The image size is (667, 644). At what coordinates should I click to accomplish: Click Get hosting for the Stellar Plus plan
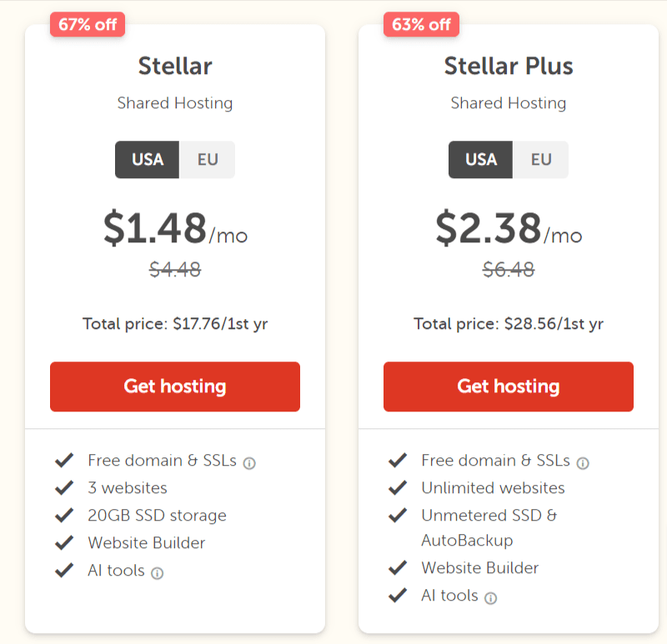508,386
